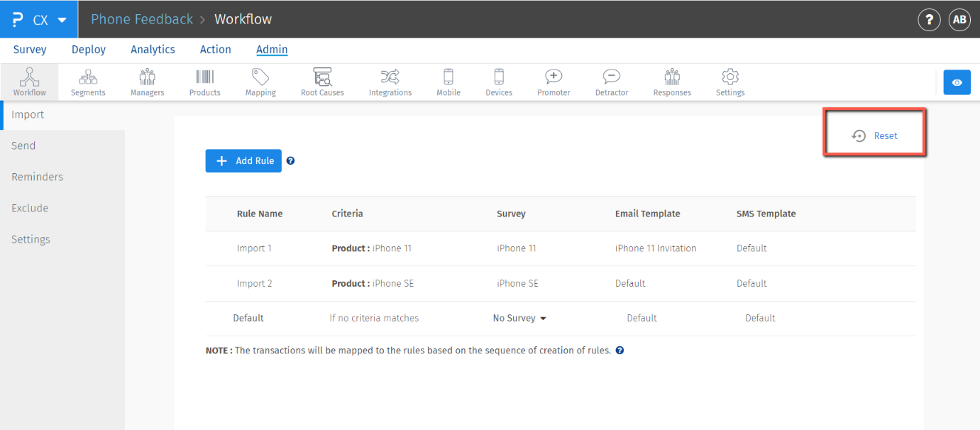Open the AB user profile menu
The height and width of the screenshot is (430, 980).
959,20
